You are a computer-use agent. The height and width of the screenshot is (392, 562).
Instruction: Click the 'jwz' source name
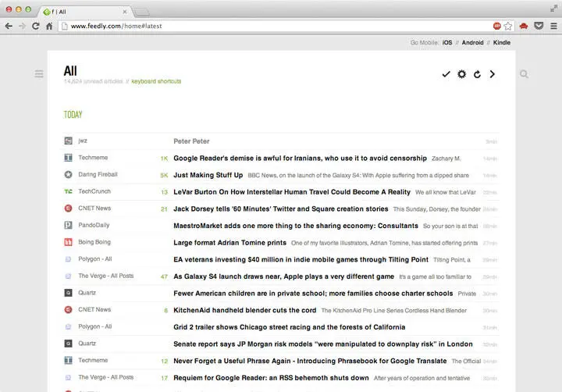[x=83, y=141]
